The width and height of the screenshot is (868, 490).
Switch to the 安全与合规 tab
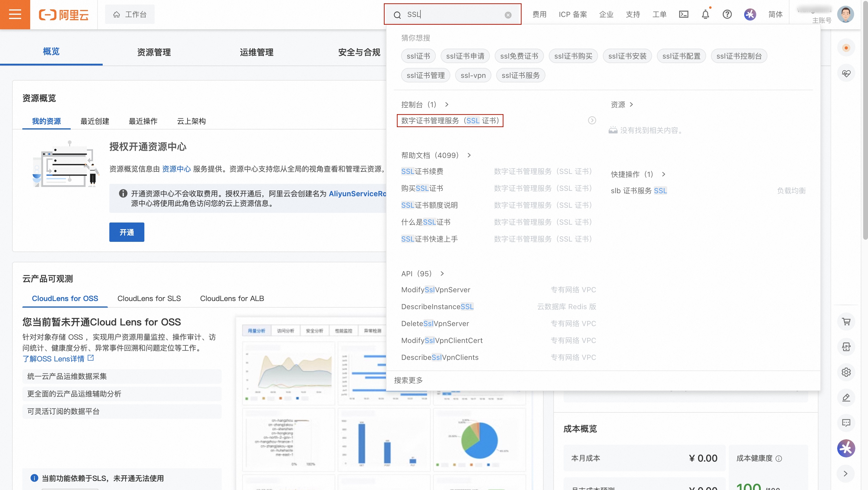click(359, 52)
